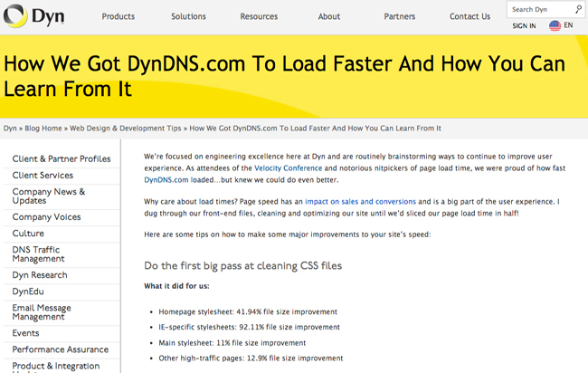Select Client Services category
The height and width of the screenshot is (373, 588).
tap(43, 176)
